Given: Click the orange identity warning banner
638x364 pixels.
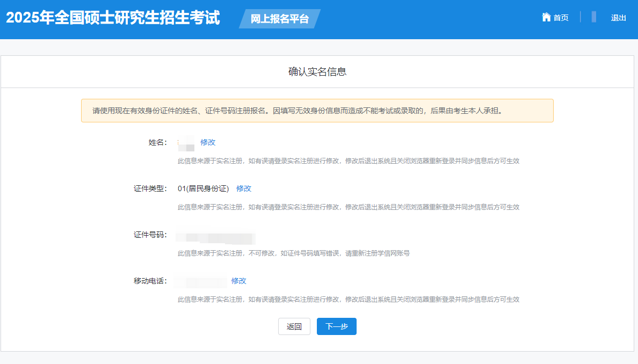Looking at the screenshot, I should coord(317,111).
